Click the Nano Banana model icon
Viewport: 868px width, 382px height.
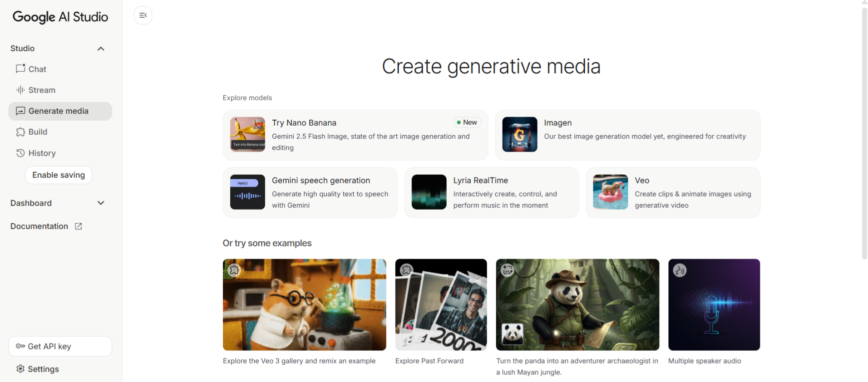(x=247, y=134)
